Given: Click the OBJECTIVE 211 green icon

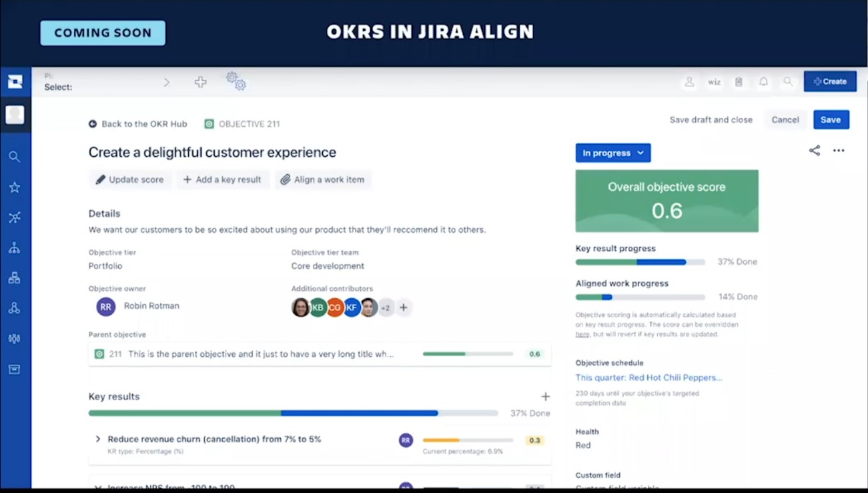Looking at the screenshot, I should coord(209,124).
